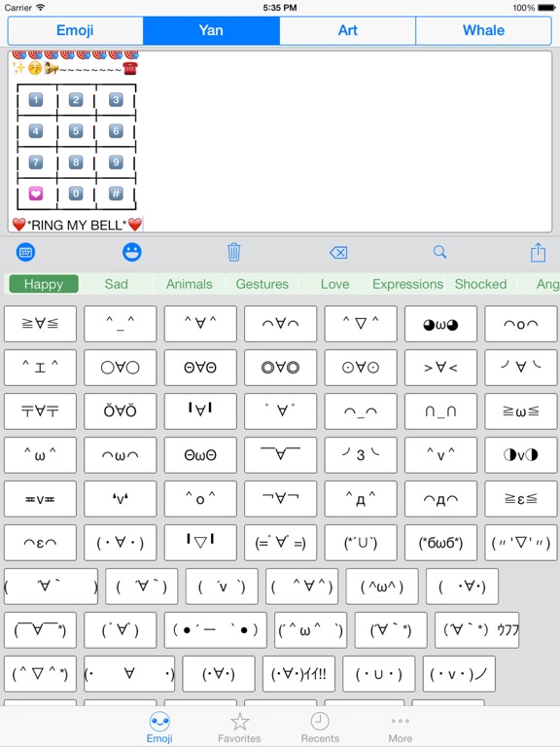Insert the ∩_∩ emoticon
Viewport: 560px width, 747px height.
[440, 411]
